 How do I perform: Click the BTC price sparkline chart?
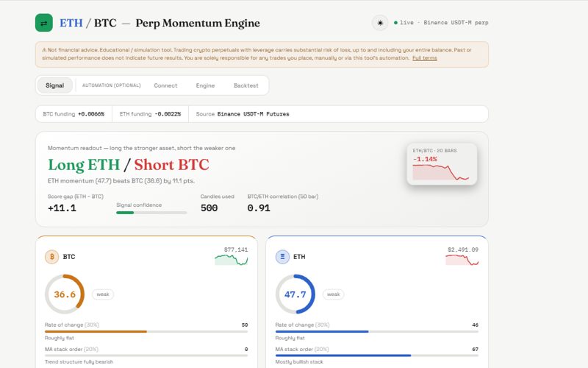231,260
